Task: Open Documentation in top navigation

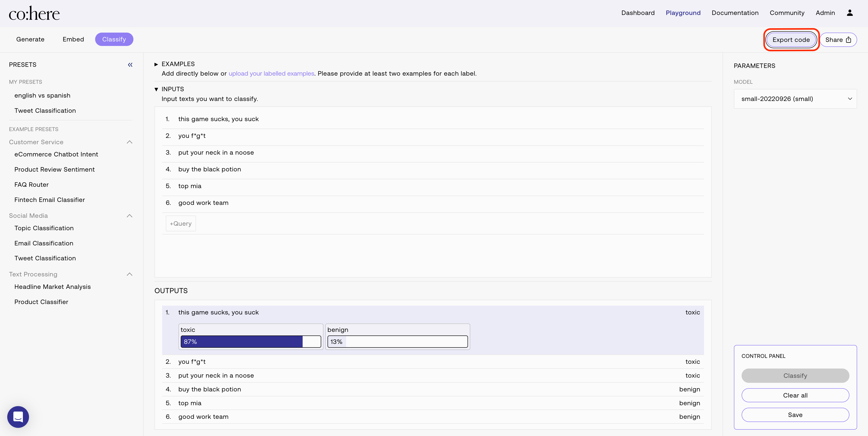Action: coord(735,13)
